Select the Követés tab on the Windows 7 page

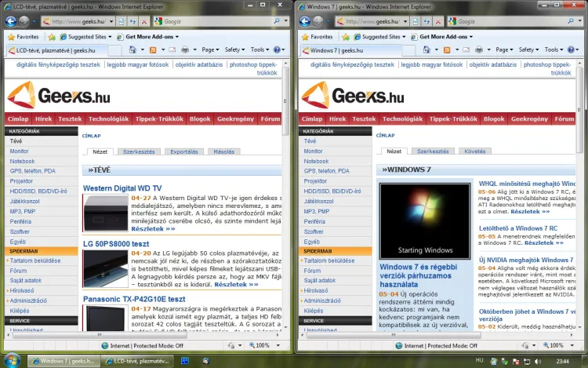pyautogui.click(x=474, y=151)
